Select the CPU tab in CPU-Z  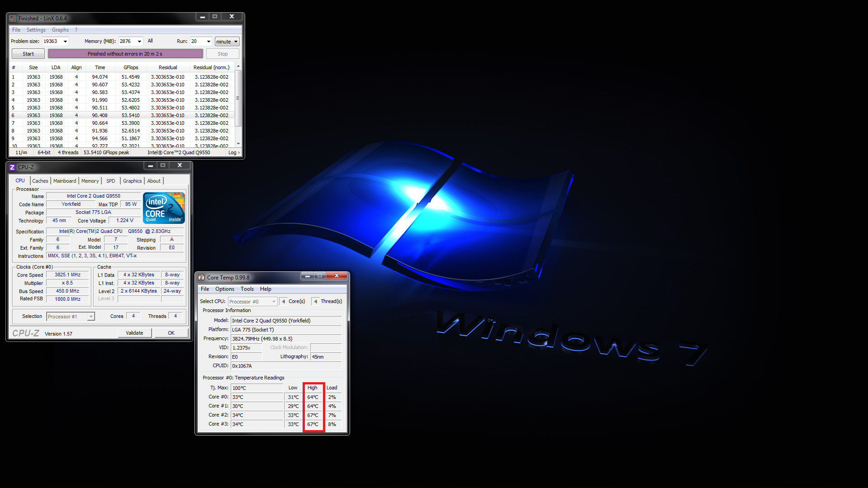coord(20,180)
